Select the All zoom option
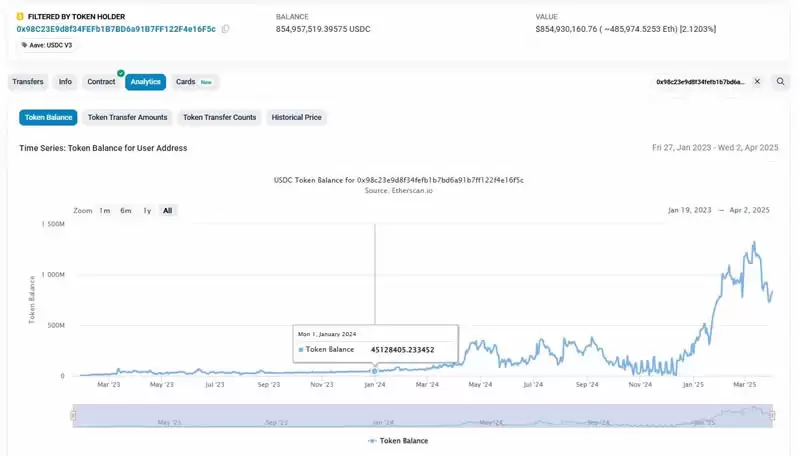 (x=167, y=211)
